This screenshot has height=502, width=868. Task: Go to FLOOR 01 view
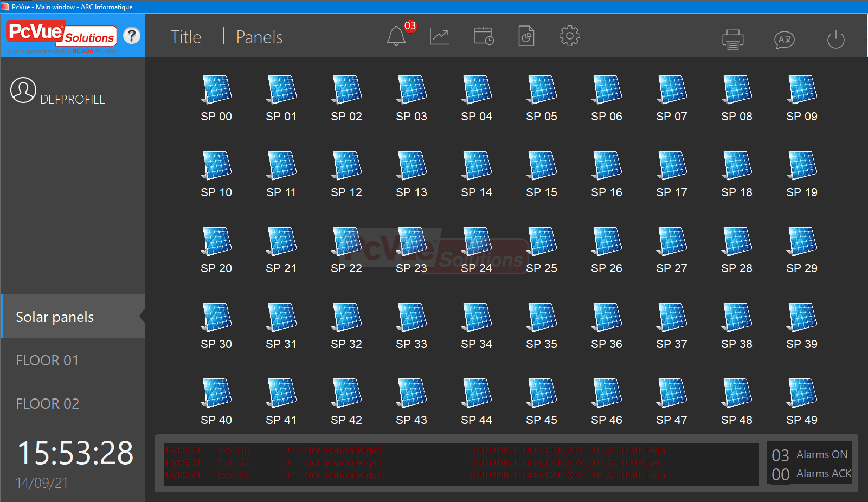pos(47,361)
